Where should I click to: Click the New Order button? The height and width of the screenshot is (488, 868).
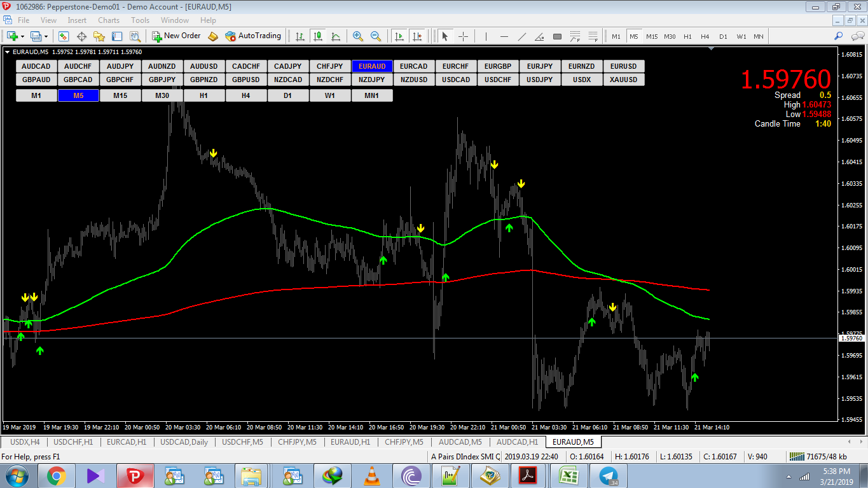pyautogui.click(x=177, y=36)
